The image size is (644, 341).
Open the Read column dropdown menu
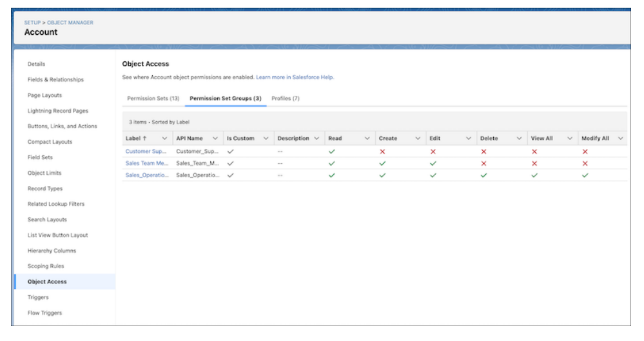click(367, 139)
